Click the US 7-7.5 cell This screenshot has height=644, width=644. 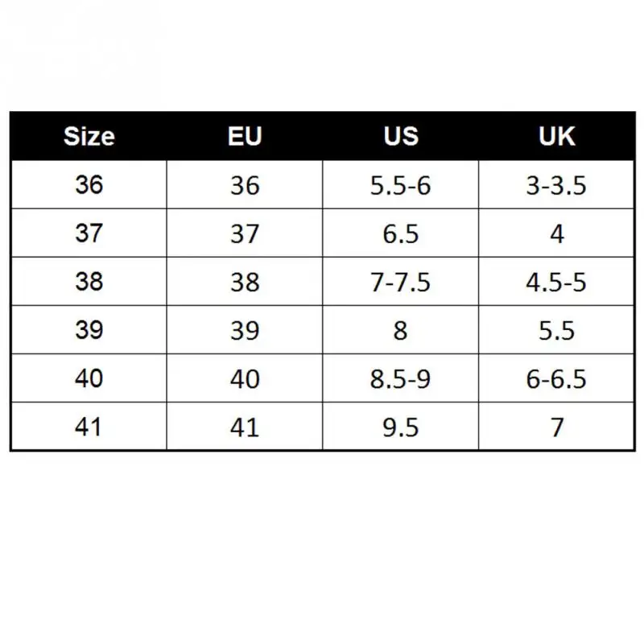pos(401,281)
